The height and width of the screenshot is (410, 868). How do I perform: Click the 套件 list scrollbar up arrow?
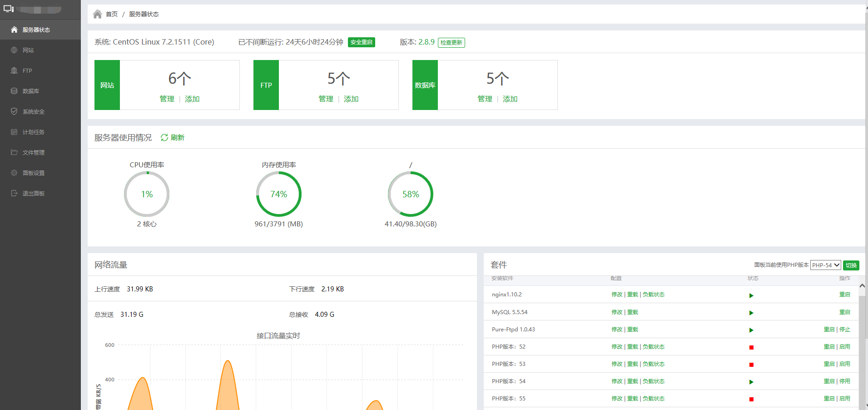[x=862, y=286]
